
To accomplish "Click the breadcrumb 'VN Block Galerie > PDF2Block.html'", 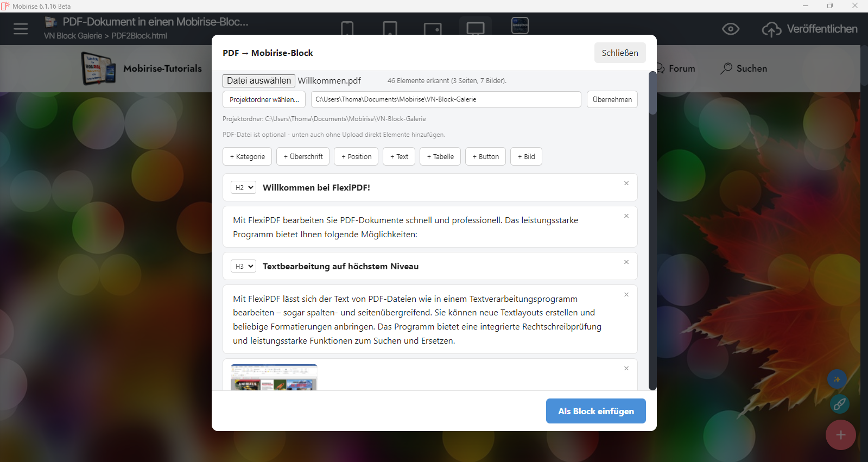I will (x=105, y=36).
